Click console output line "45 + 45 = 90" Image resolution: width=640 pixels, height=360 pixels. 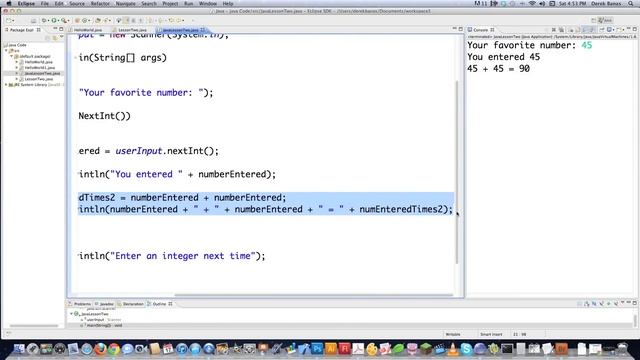click(498, 69)
